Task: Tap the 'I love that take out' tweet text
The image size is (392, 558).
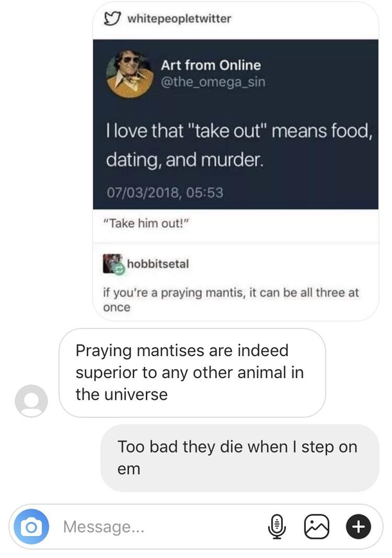Action: (x=239, y=145)
